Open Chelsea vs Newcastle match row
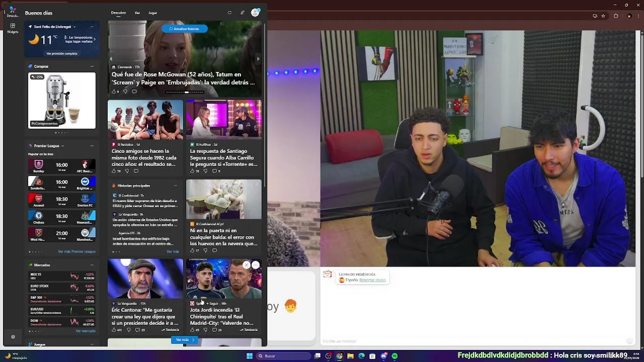The image size is (644, 362). (62, 217)
